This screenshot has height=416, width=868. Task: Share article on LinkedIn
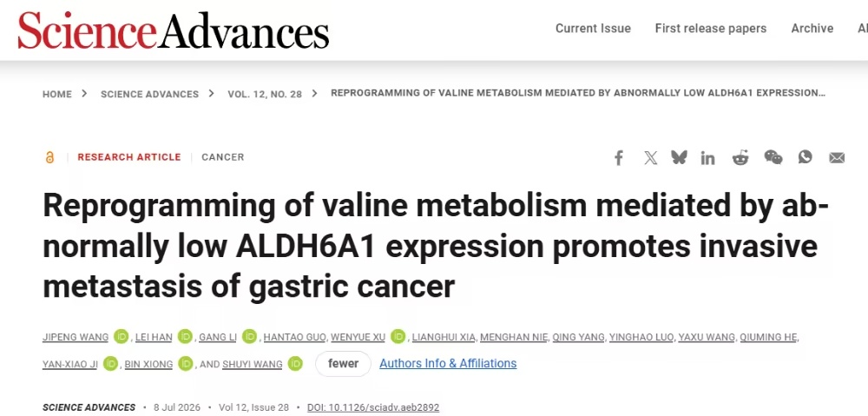707,158
